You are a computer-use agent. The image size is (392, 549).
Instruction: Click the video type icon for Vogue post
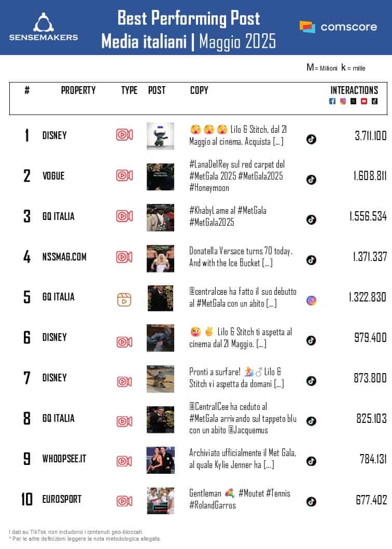click(124, 175)
